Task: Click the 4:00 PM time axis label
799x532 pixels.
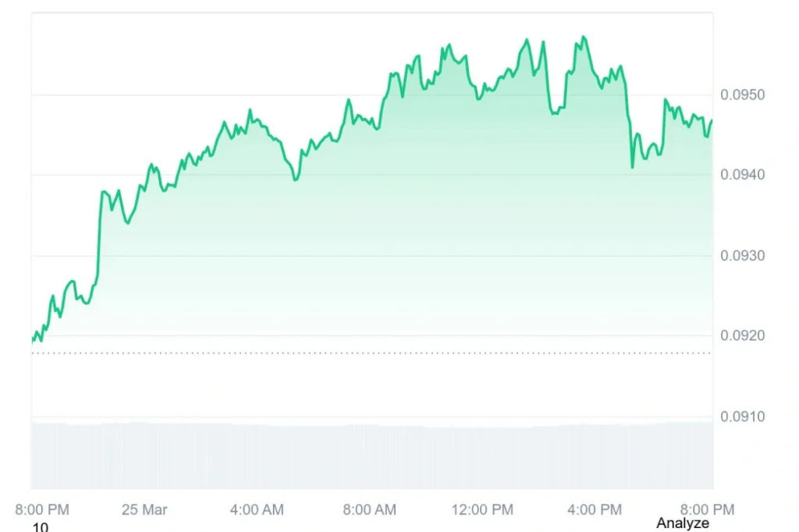Action: click(x=595, y=509)
